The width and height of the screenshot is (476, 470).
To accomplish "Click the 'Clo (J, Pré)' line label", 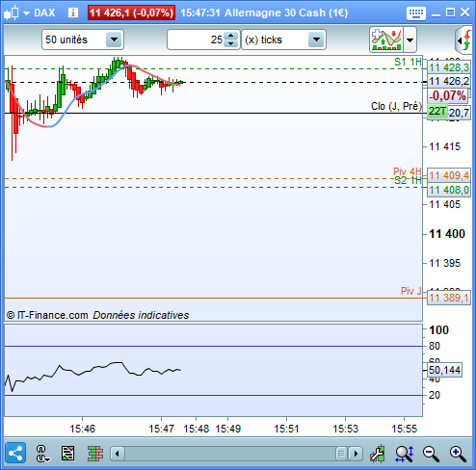I will pos(396,106).
